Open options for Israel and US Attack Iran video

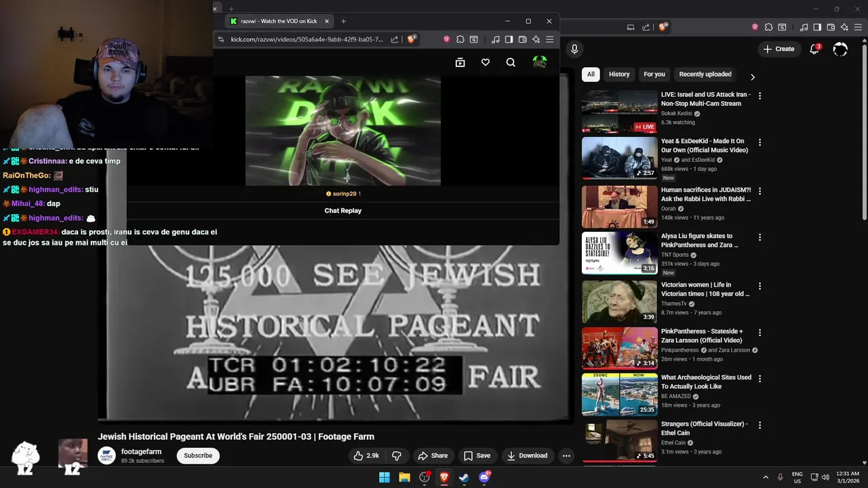759,96
